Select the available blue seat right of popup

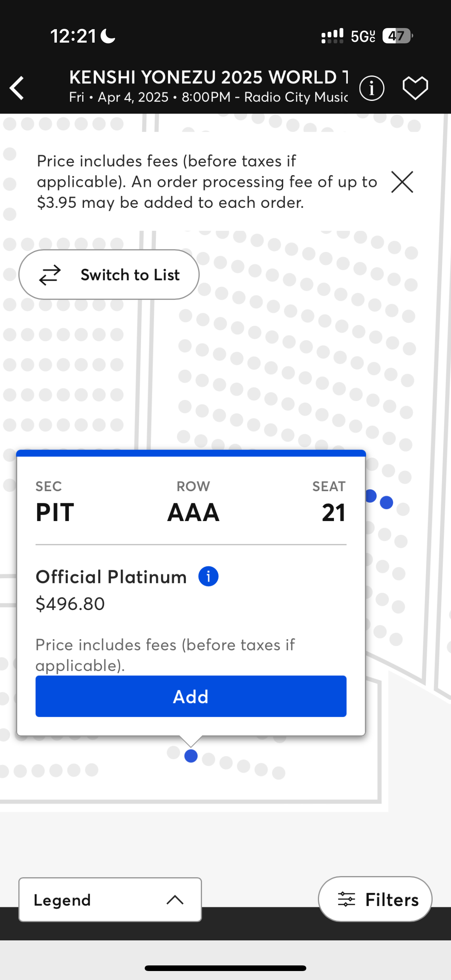[x=386, y=502]
